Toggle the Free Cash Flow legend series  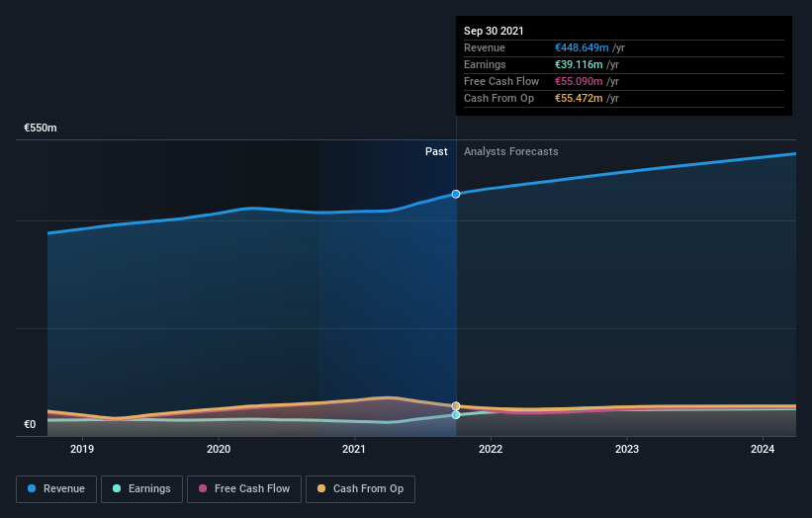(x=244, y=489)
